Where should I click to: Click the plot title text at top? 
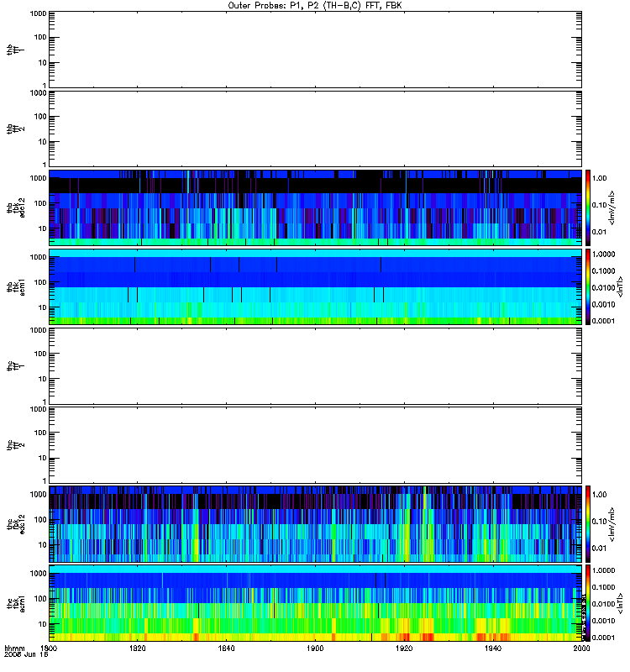pos(315,6)
